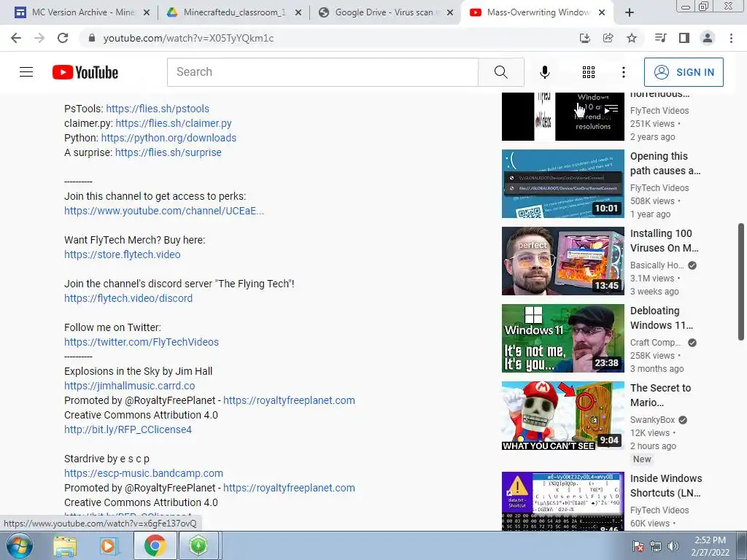Image resolution: width=747 pixels, height=560 pixels.
Task: Share this page from address bar
Action: click(608, 38)
